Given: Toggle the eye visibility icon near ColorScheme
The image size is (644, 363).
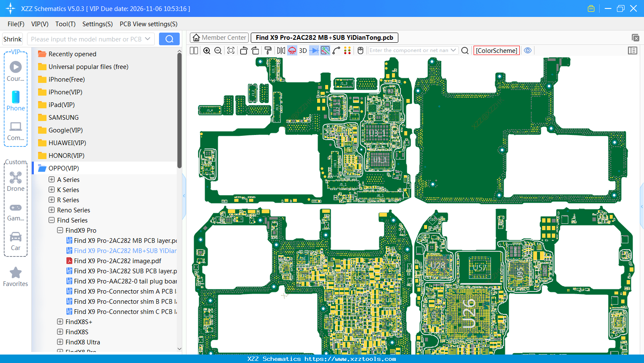Looking at the screenshot, I should (x=527, y=50).
